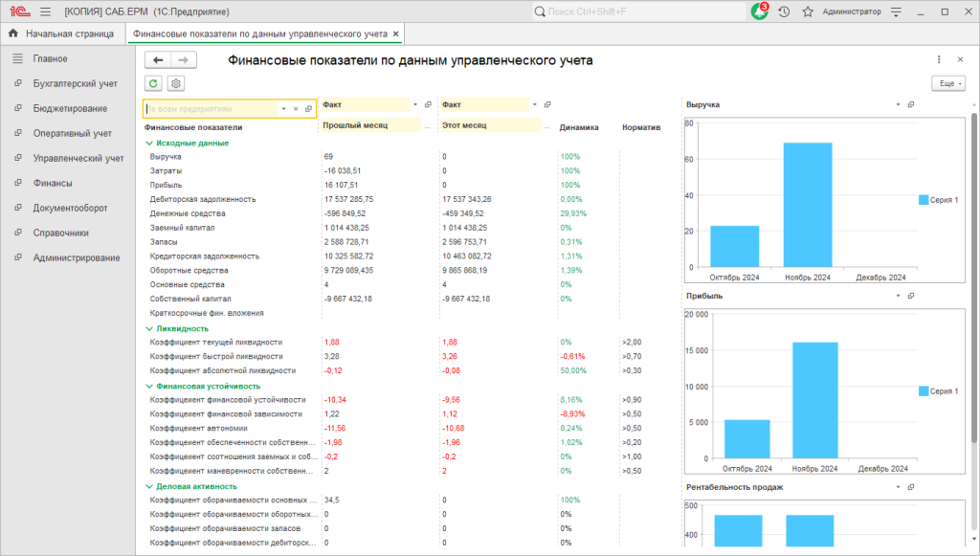Screen dimensions: 980x556
Task: Open the Начальная страница tab
Action: click(63, 33)
